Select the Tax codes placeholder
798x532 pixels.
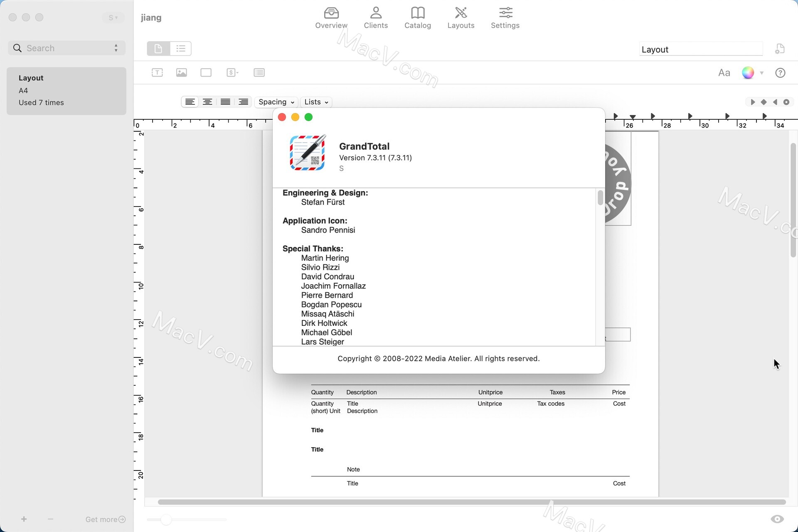click(x=551, y=404)
